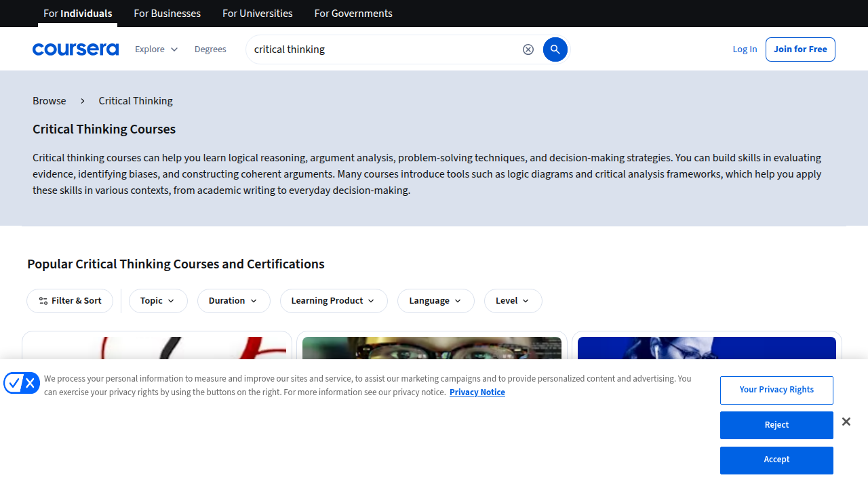Expand the Topic filter dropdown
868x488 pixels.
(x=158, y=301)
